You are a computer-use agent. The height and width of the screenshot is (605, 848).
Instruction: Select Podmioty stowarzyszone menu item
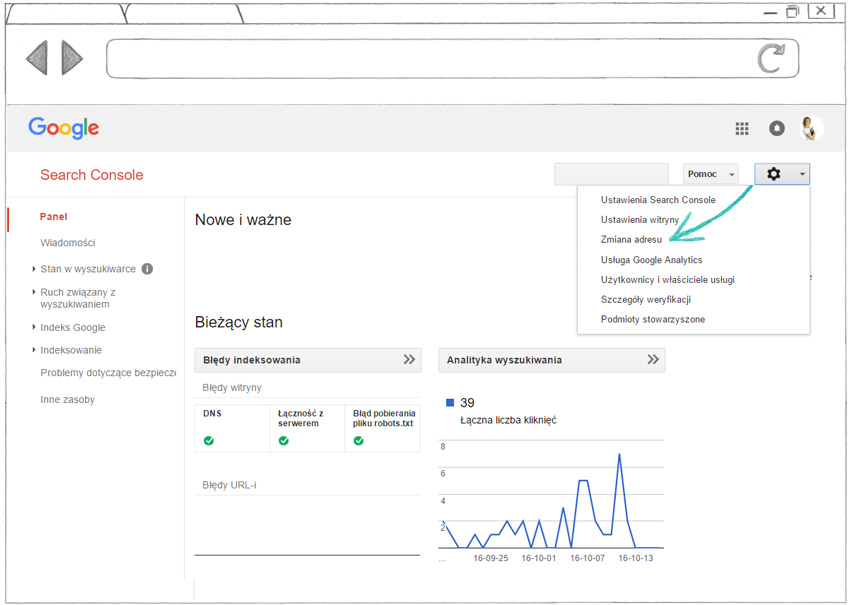point(653,319)
